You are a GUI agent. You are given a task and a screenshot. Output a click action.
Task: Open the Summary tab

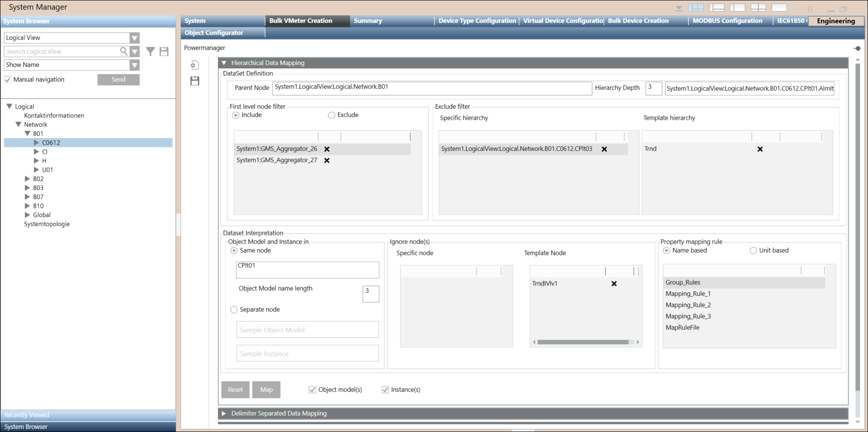coord(368,21)
